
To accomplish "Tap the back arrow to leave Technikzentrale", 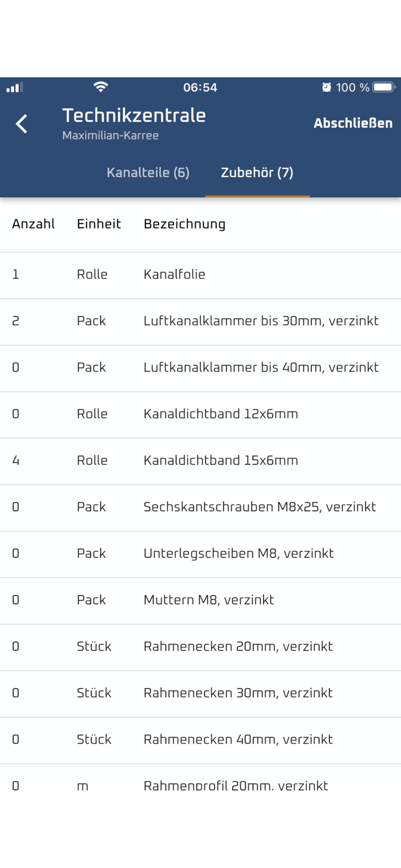I will (x=21, y=124).
